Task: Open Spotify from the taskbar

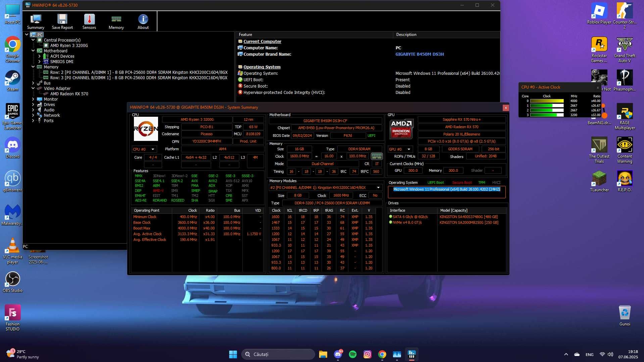Action: 352,354
